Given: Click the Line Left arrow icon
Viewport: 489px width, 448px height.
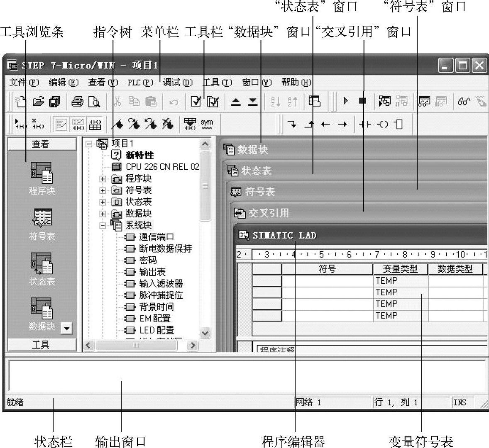Looking at the screenshot, I should pyautogui.click(x=325, y=124).
